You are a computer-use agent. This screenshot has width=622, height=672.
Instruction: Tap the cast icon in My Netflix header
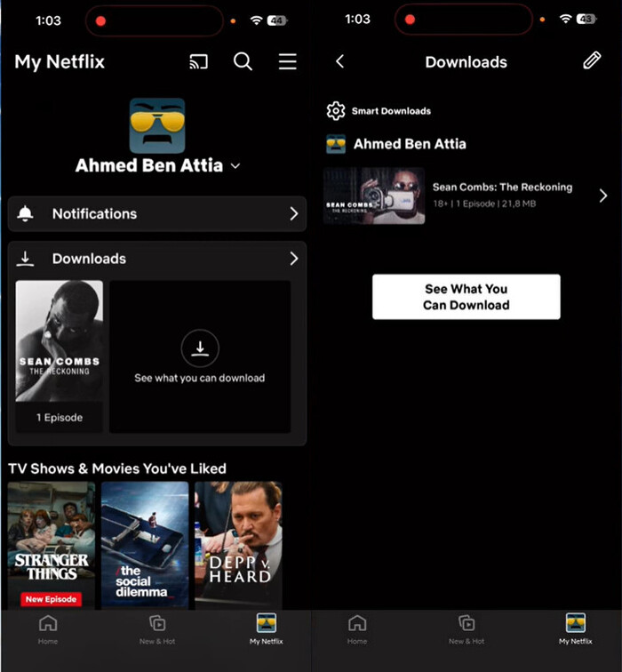pyautogui.click(x=199, y=61)
